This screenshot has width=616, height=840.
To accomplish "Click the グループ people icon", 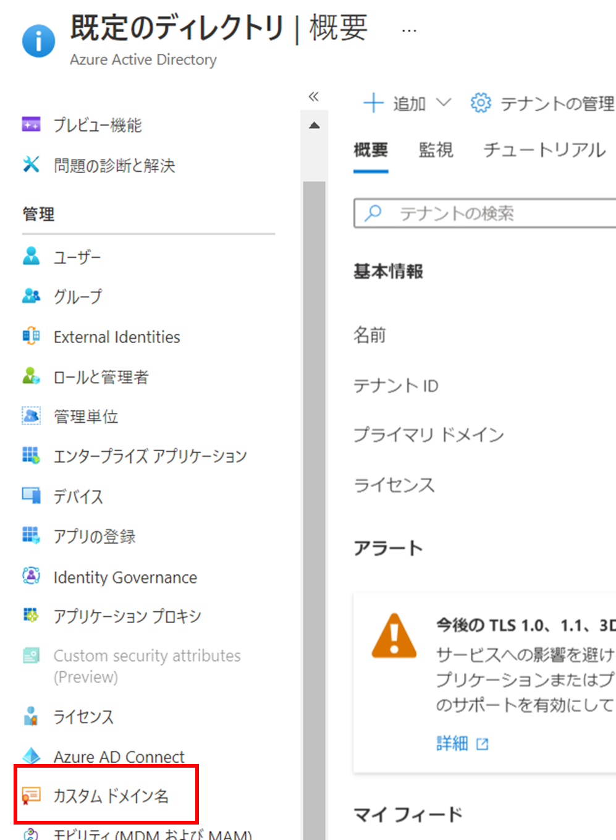I will pos(31,295).
